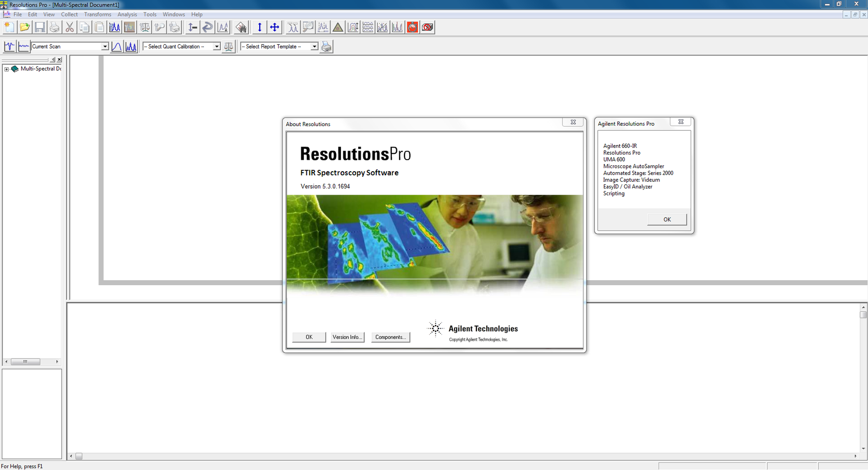Screen dimensions: 868x470
Task: Expand the Multi-Spectral Document tree node
Action: click(7, 69)
